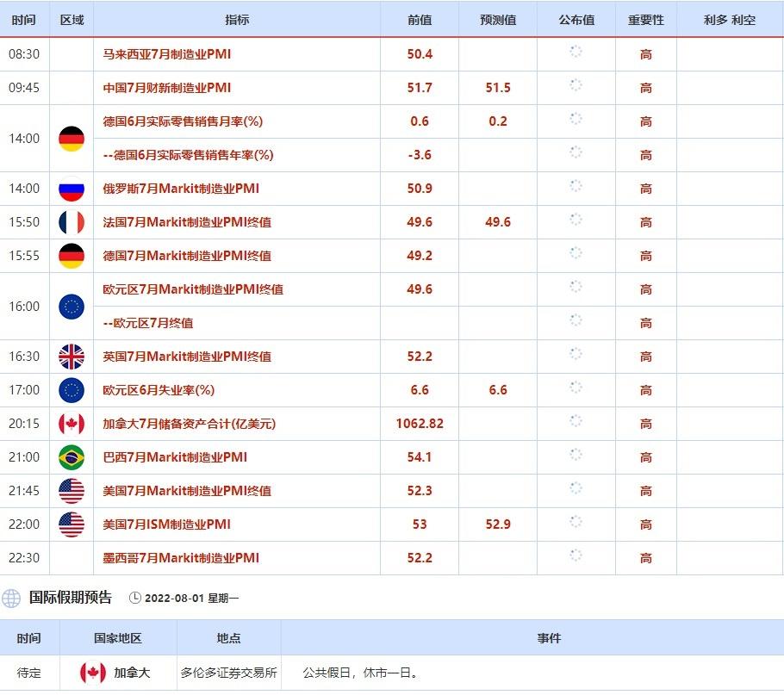Click the Canada flag in the holiday table
Image resolution: width=784 pixels, height=695 pixels.
coord(93,673)
